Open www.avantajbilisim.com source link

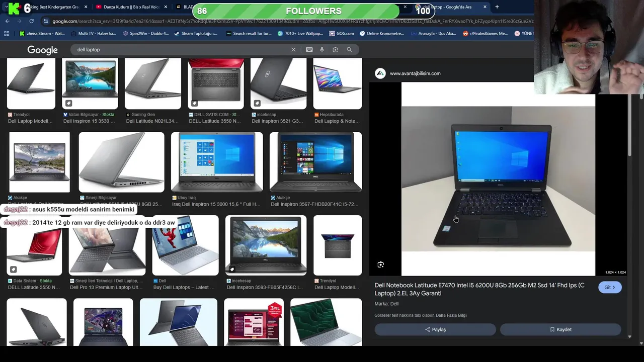pyautogui.click(x=415, y=73)
